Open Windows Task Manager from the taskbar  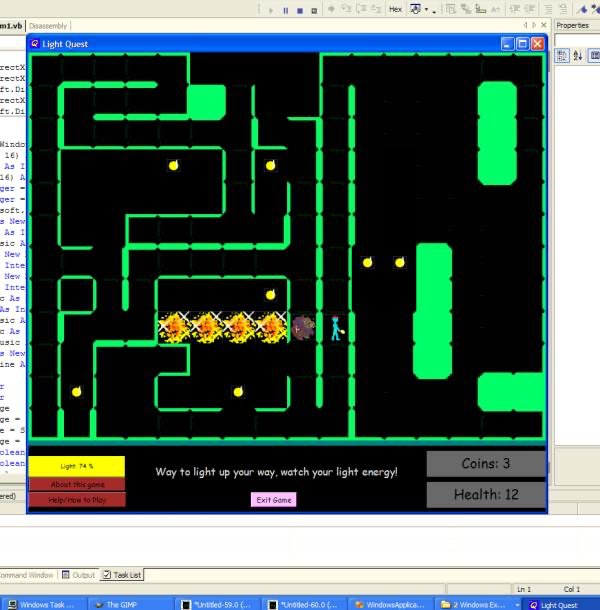pos(42,605)
